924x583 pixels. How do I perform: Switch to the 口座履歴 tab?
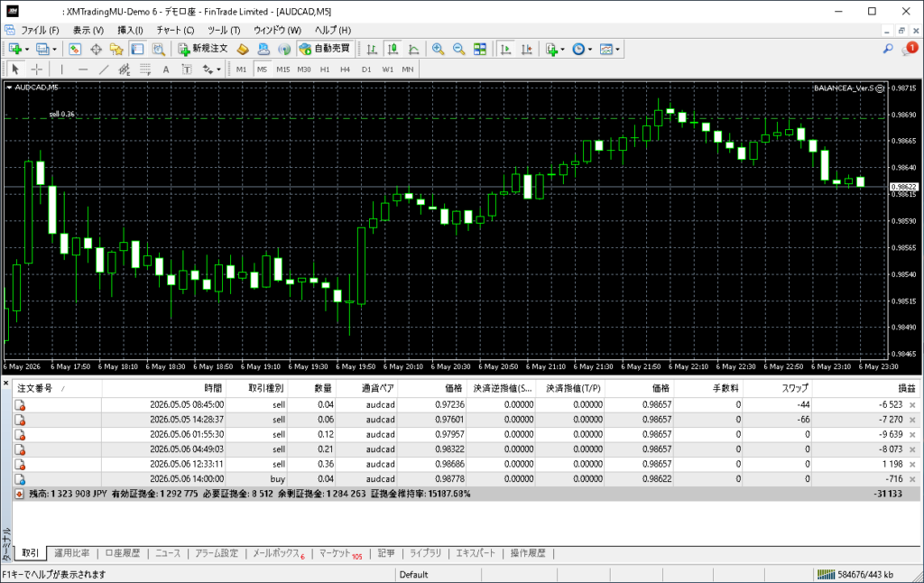123,553
